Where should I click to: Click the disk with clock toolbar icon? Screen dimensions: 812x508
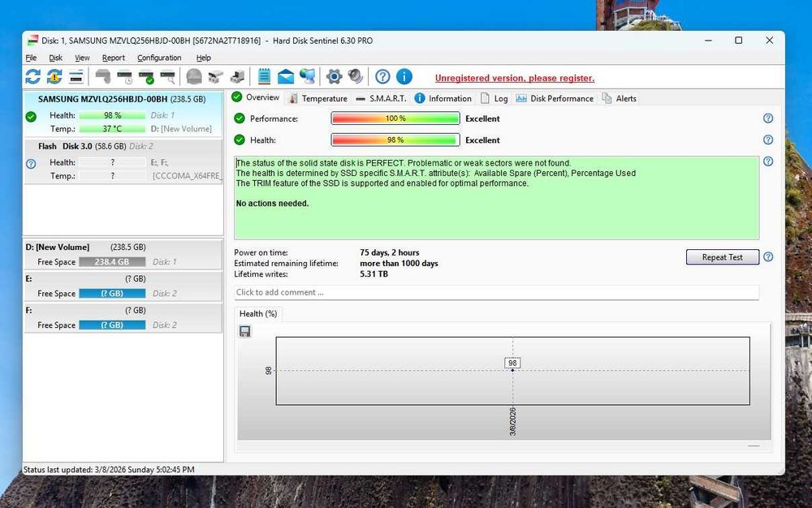point(124,77)
